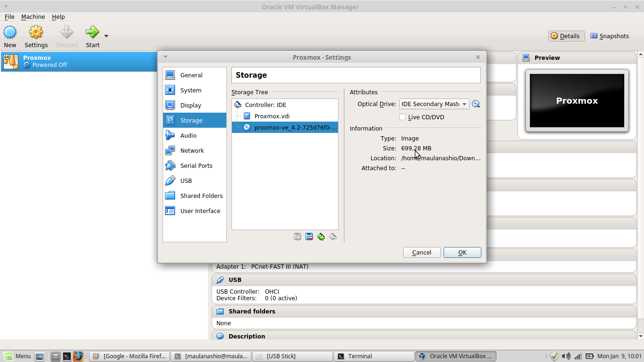The image size is (644, 362).
Task: Click the Location path text
Action: pyautogui.click(x=441, y=158)
